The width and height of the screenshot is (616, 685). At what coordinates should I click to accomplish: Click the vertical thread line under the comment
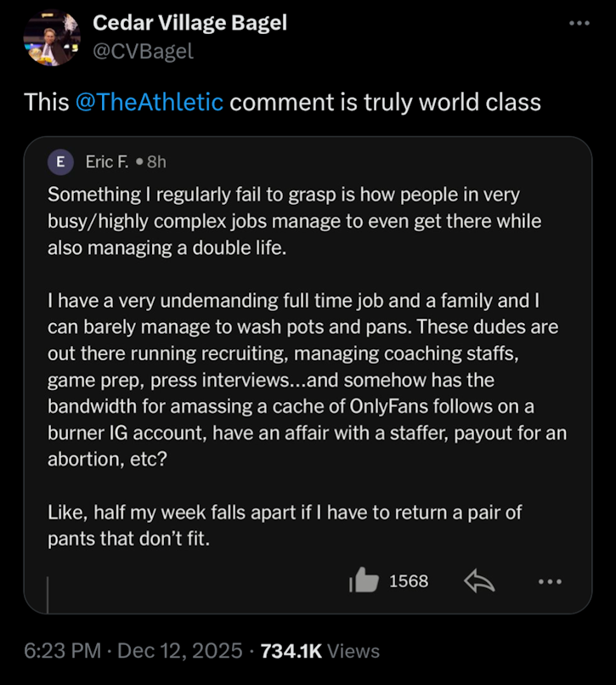point(47,593)
